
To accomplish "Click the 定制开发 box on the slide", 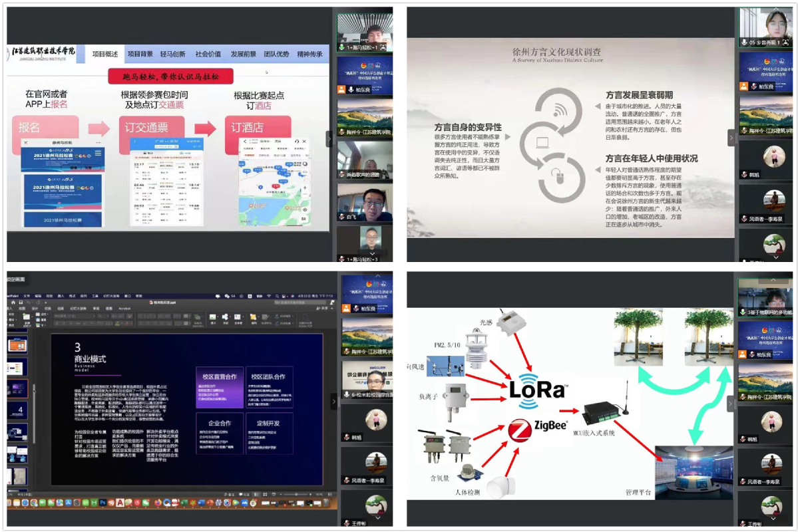I will (269, 434).
